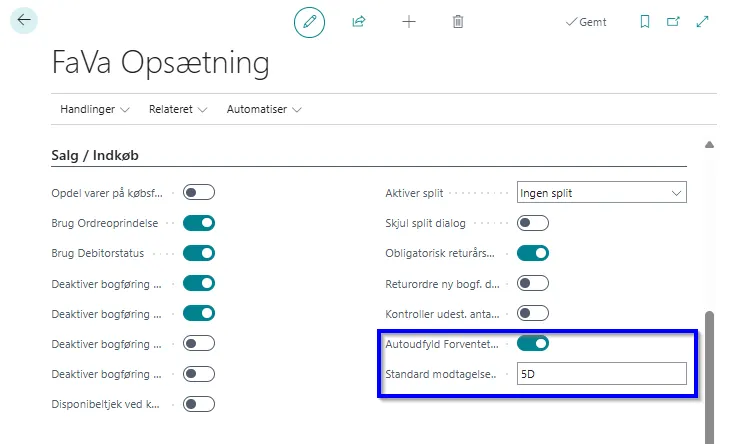Click the bookmark icon
This screenshot has width=746, height=444.
click(x=645, y=22)
